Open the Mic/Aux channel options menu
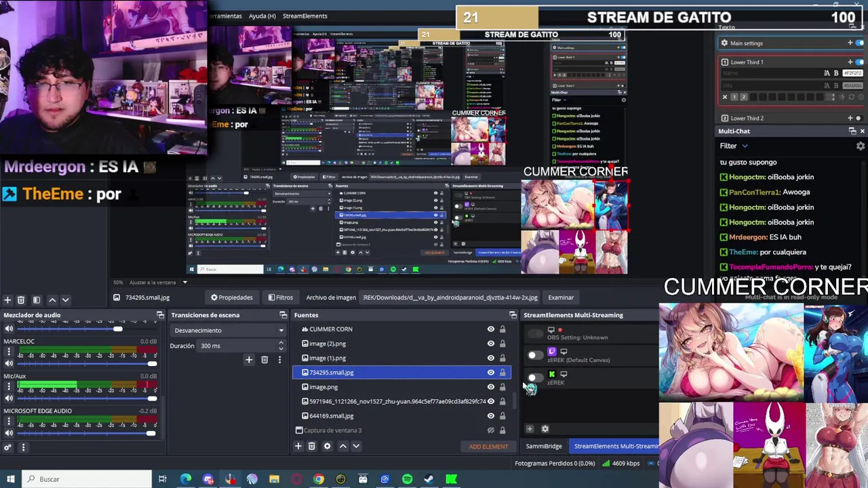The width and height of the screenshot is (868, 488). point(9,387)
